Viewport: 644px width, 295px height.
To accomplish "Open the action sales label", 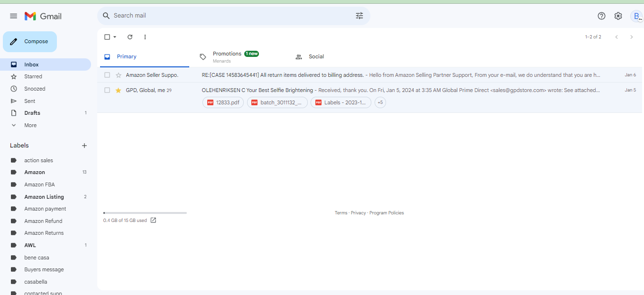I will [x=46, y=160].
